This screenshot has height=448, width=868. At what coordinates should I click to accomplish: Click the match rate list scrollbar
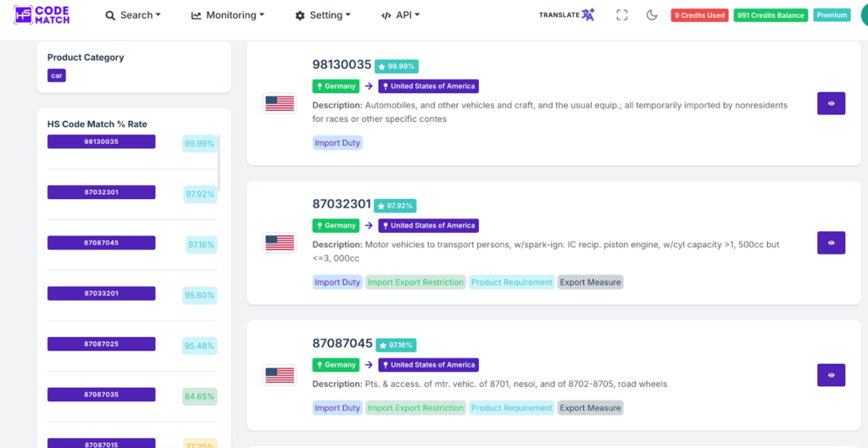[x=219, y=161]
